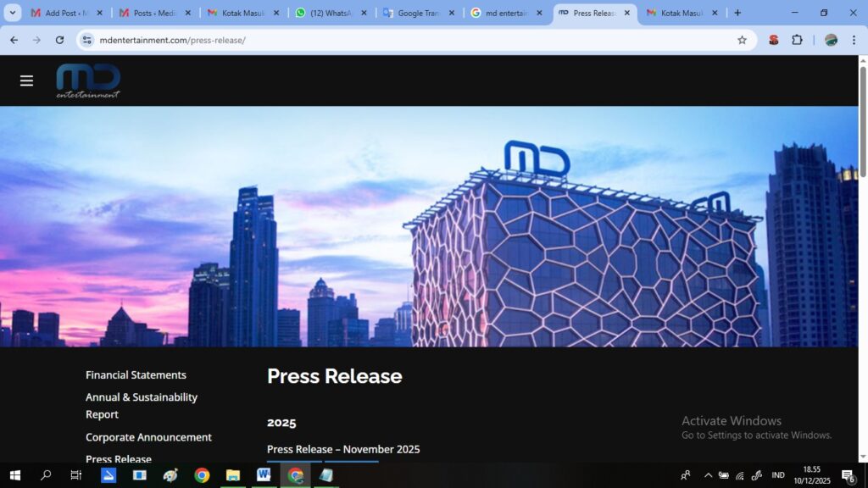Reload the current page
This screenshot has height=488, width=868.
(59, 40)
